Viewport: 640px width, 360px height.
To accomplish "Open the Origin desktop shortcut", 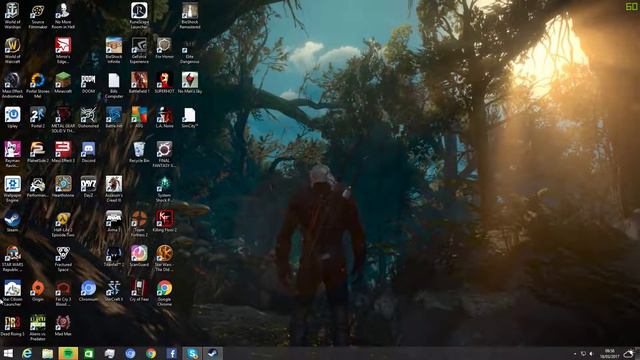I will pyautogui.click(x=38, y=291).
